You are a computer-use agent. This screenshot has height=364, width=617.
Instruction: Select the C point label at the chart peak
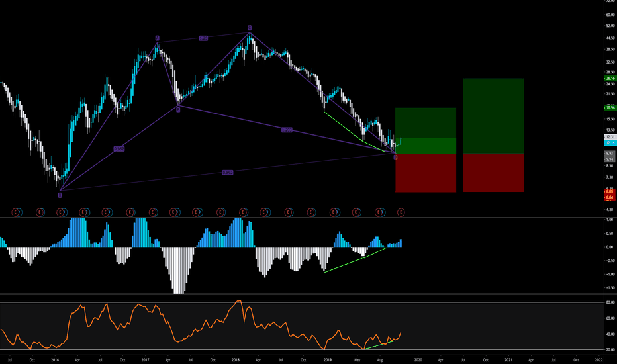[250, 28]
